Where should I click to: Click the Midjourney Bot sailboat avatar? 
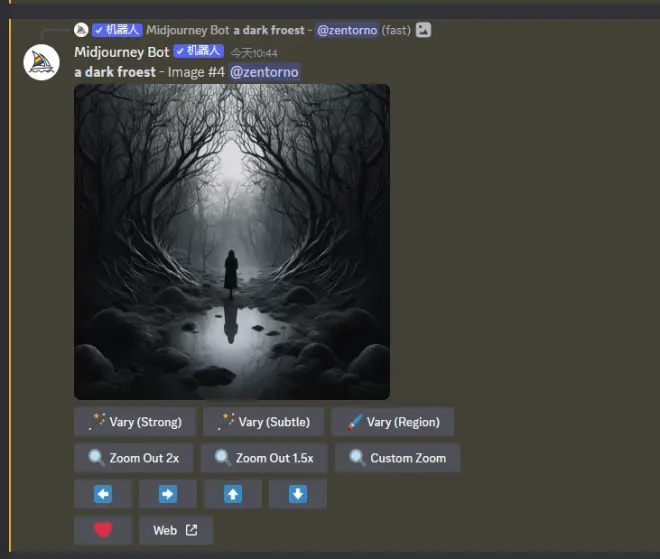(41, 63)
